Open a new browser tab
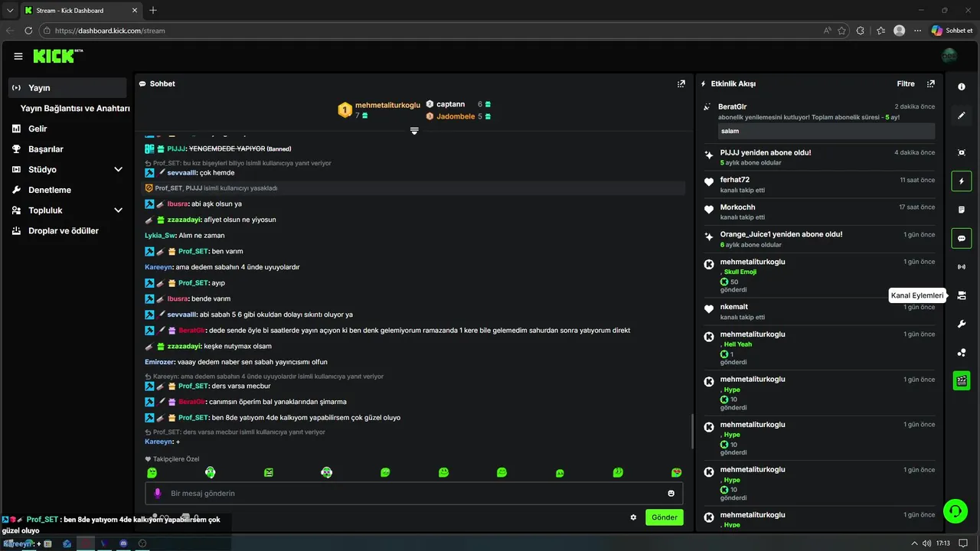980x551 pixels. point(153,10)
